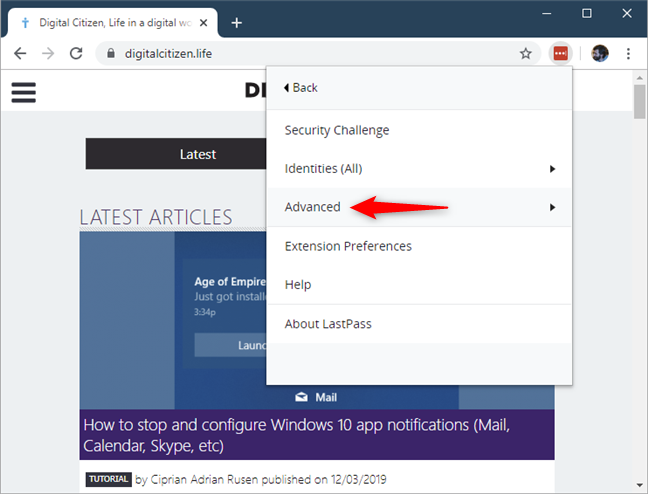Viewport: 648px width, 494px height.
Task: Click the digitalcitizen.life address bar
Action: point(318,53)
